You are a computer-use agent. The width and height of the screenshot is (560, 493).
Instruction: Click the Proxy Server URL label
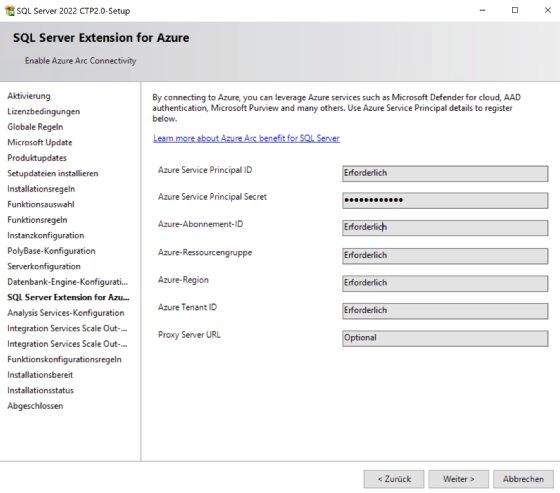click(189, 335)
